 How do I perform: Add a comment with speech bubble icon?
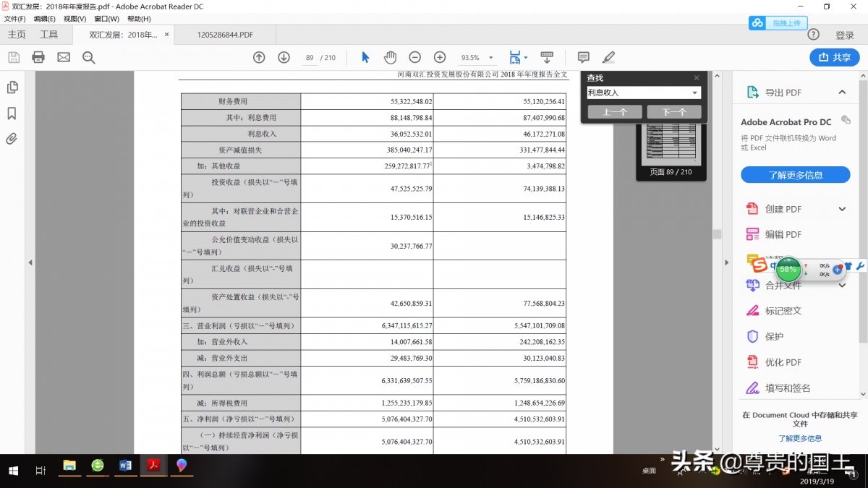pos(583,57)
